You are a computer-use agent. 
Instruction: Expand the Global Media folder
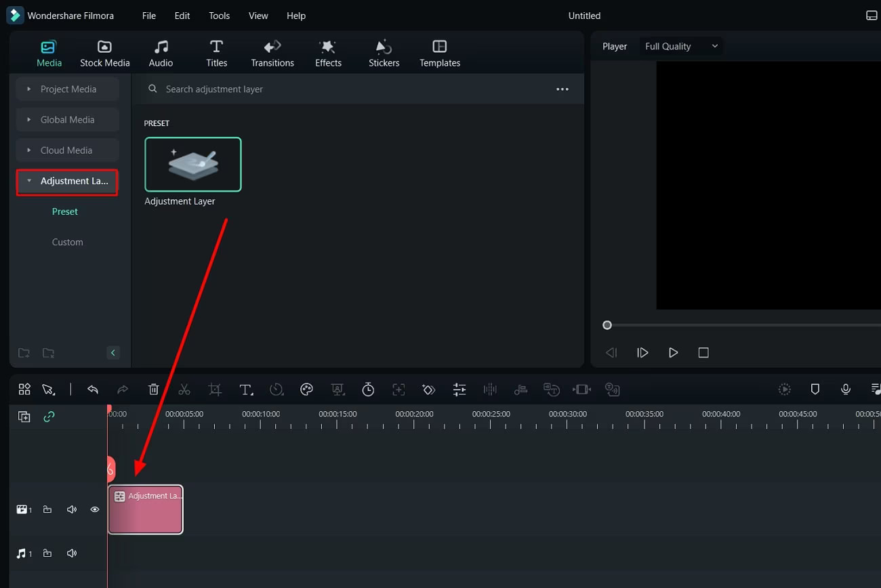68,119
